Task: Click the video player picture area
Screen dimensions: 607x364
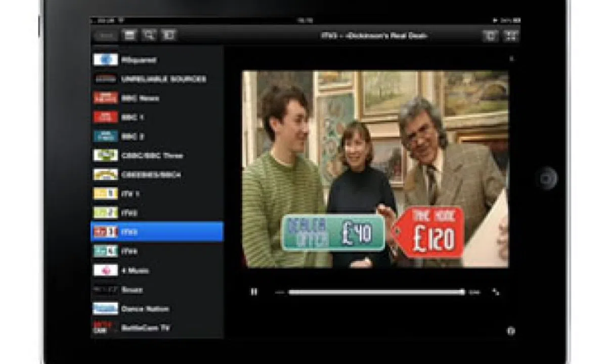Action: (375, 169)
